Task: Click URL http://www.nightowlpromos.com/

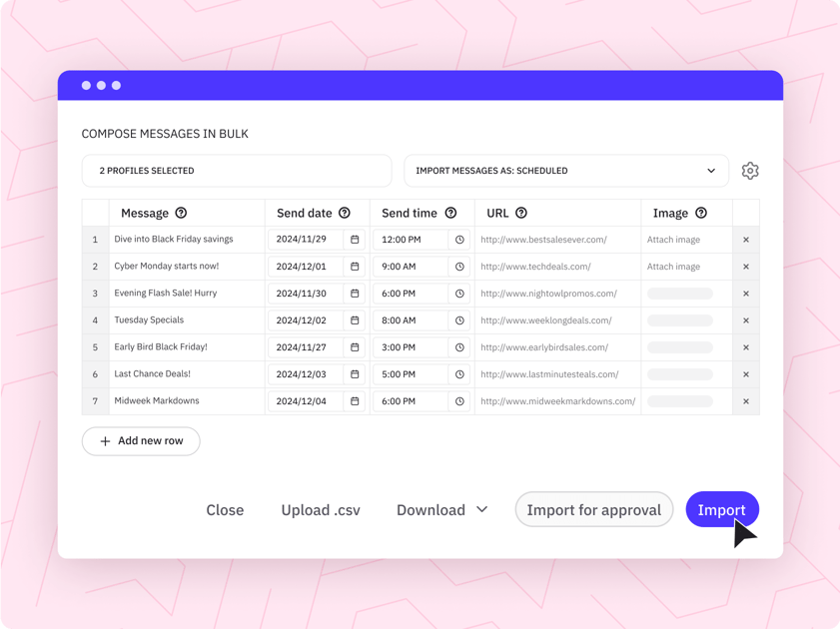Action: pyautogui.click(x=548, y=294)
